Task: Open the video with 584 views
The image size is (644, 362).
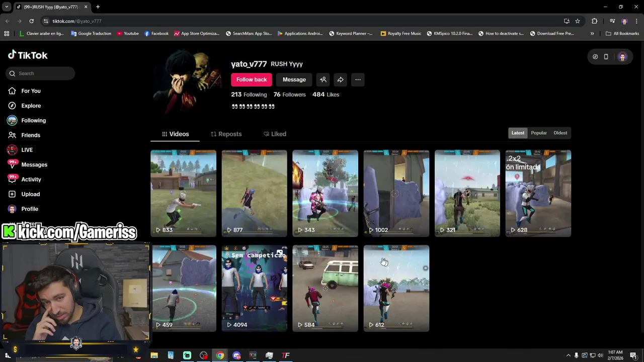Action: [x=325, y=288]
